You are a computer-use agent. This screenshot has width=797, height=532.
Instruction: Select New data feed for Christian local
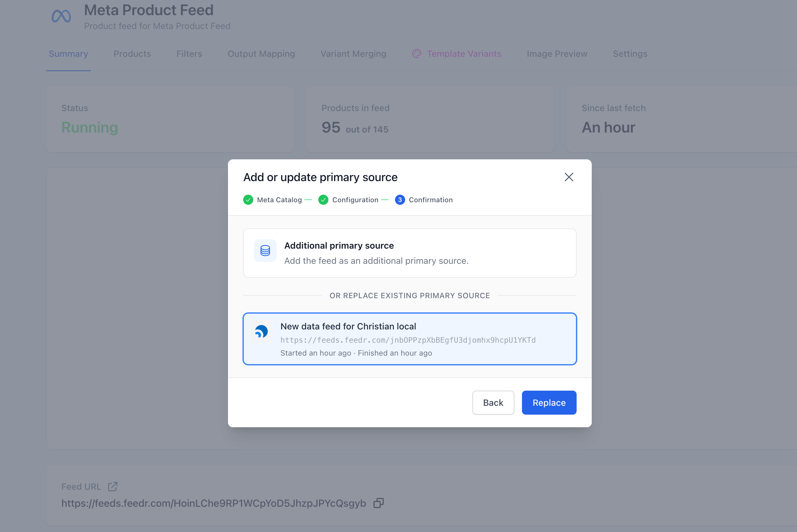point(410,339)
